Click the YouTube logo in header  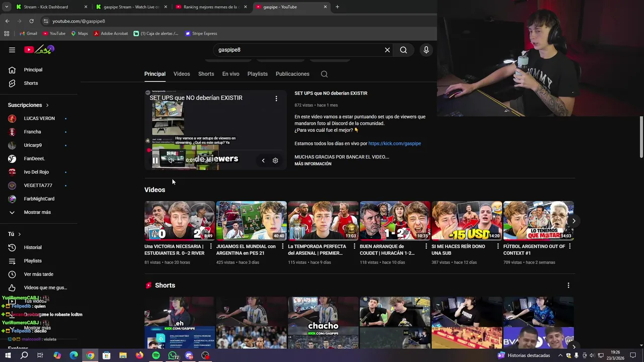(39, 49)
